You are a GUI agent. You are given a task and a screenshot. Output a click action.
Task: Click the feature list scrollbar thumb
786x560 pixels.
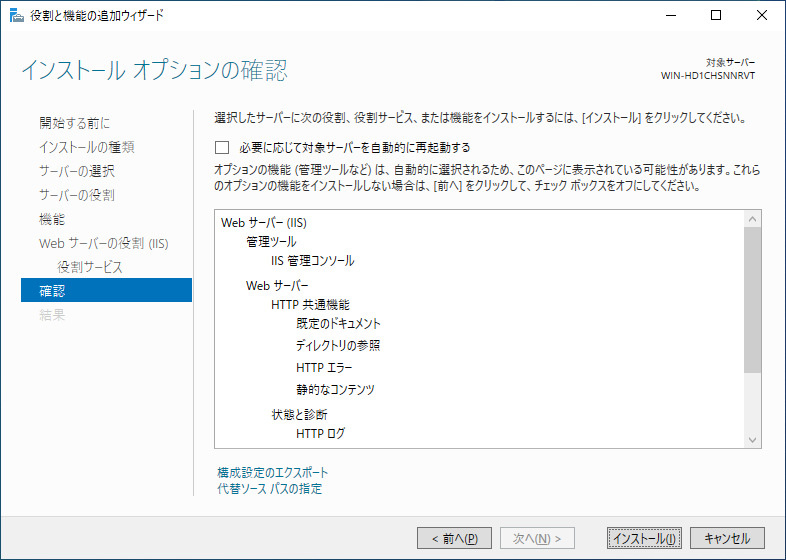click(752, 300)
